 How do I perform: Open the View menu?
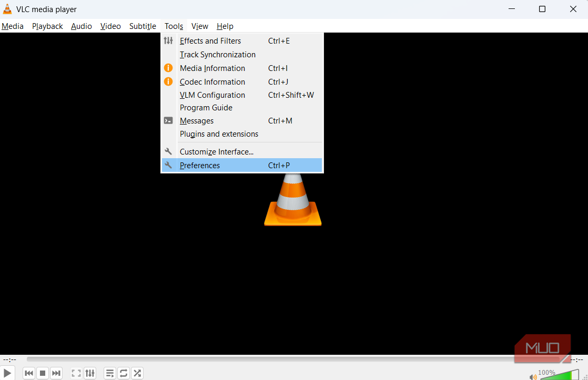(199, 26)
